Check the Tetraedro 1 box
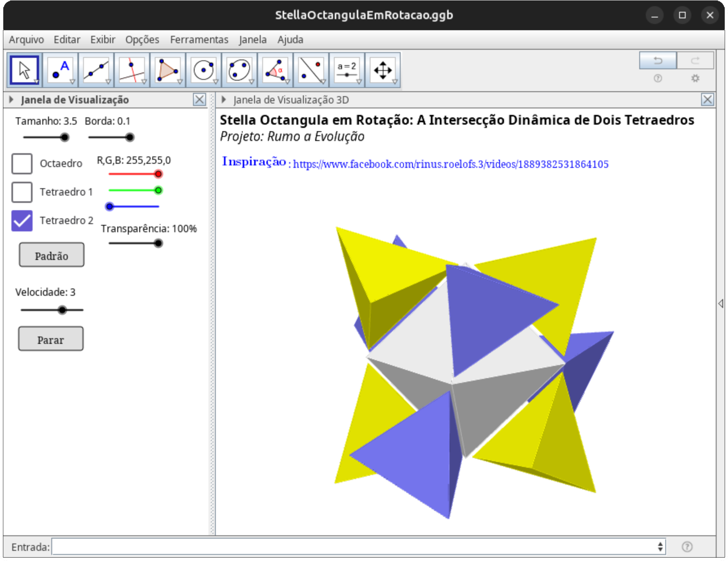 (x=22, y=192)
